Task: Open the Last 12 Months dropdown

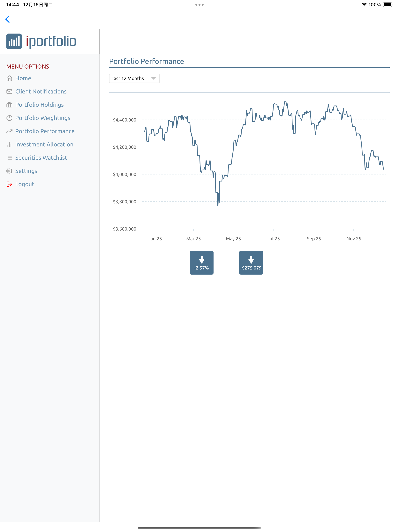Action: (x=134, y=78)
